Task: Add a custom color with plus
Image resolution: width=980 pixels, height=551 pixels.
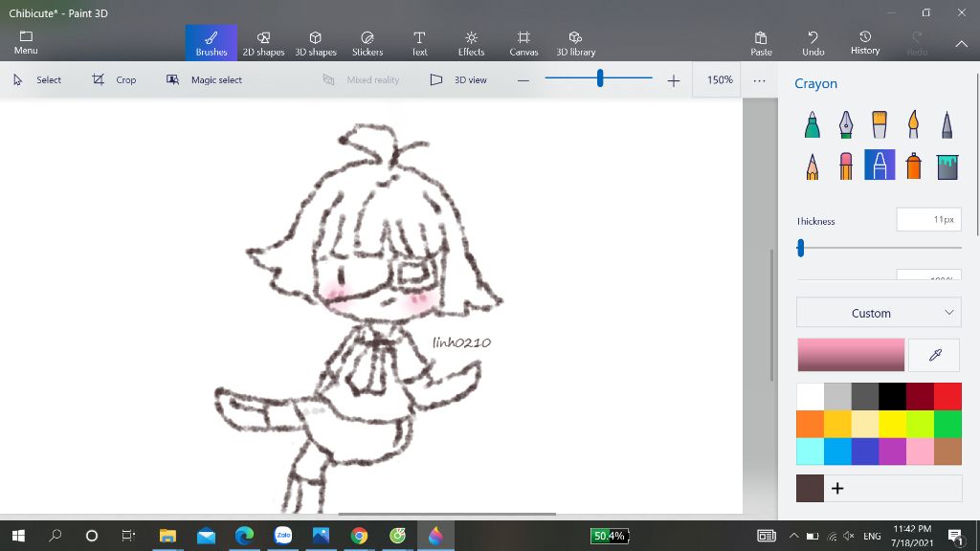Action: (x=837, y=489)
